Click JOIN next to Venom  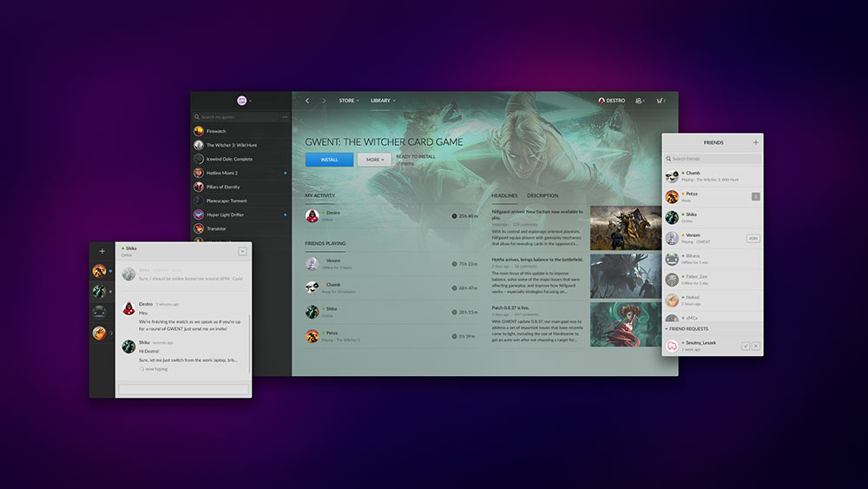click(753, 239)
